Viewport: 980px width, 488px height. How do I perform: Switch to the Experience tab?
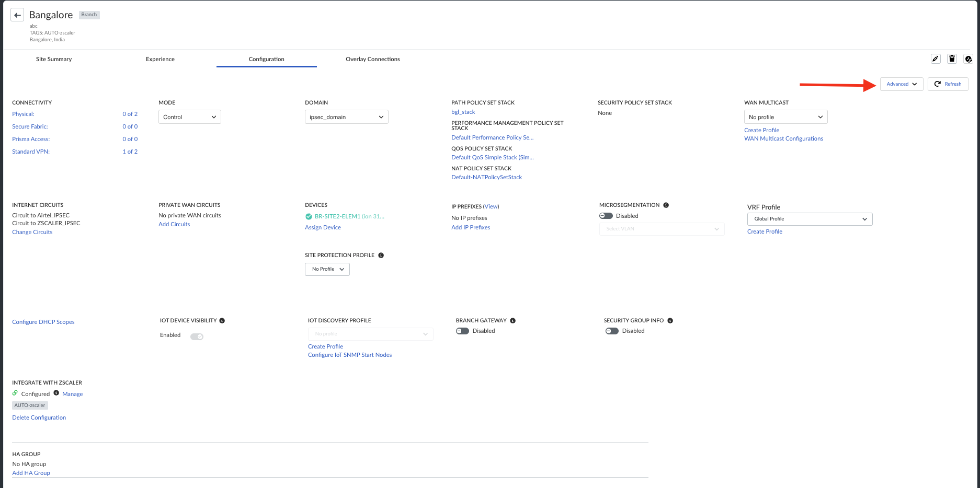coord(160,59)
